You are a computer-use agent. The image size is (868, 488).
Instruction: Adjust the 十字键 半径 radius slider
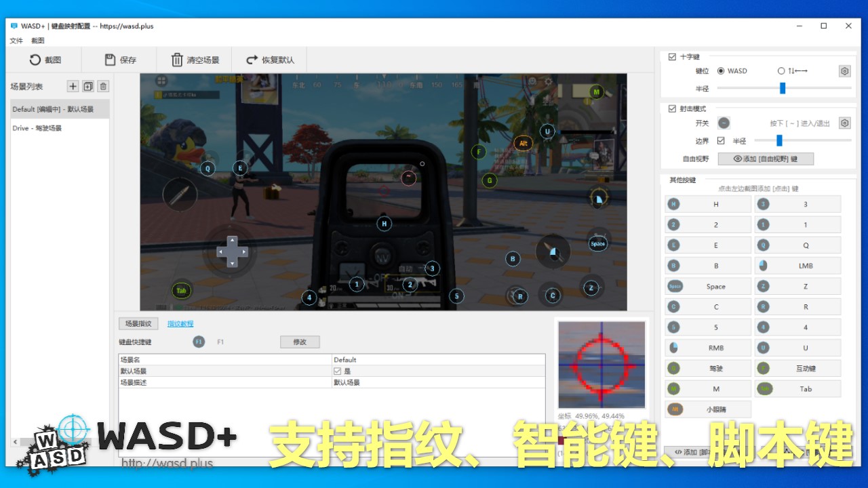pos(783,88)
